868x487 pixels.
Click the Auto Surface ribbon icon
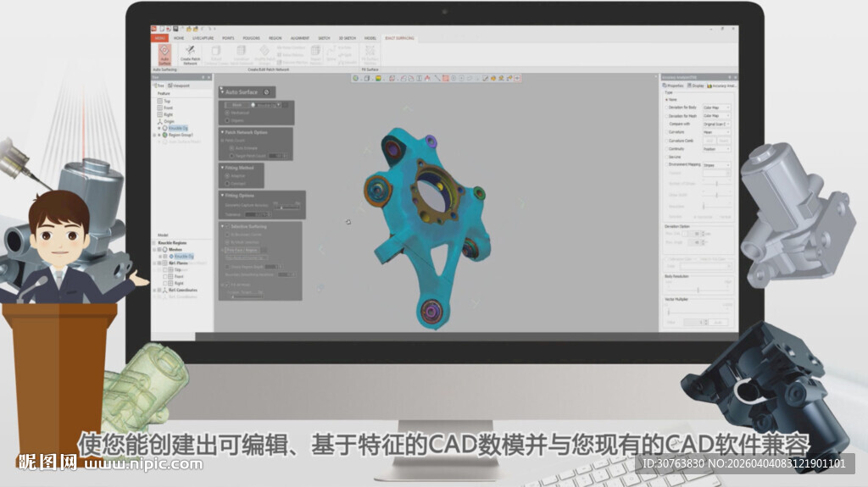(x=164, y=54)
